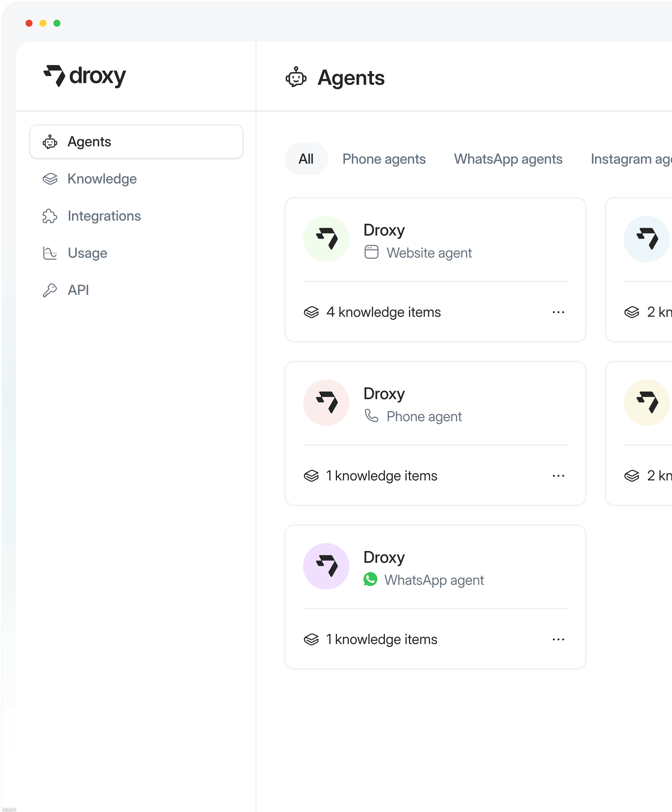Select the Agents sidebar item
Screen dimensions: 672x812
136,142
